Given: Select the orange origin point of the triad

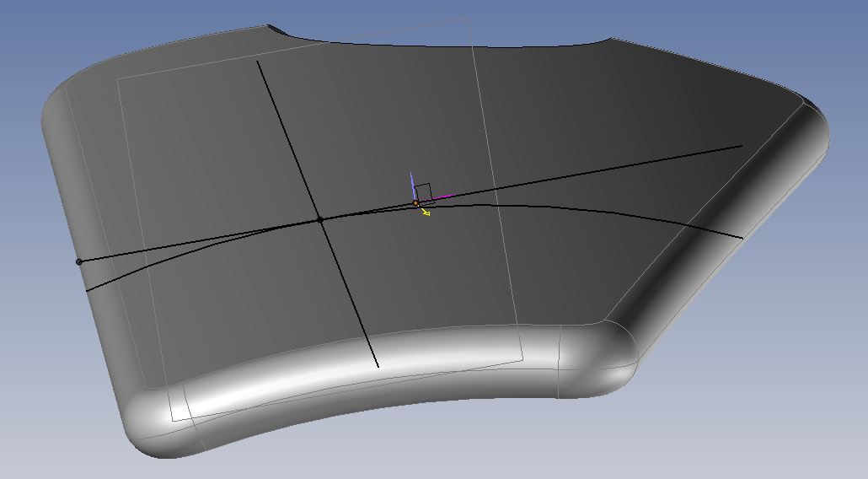Looking at the screenshot, I should coord(415,204).
